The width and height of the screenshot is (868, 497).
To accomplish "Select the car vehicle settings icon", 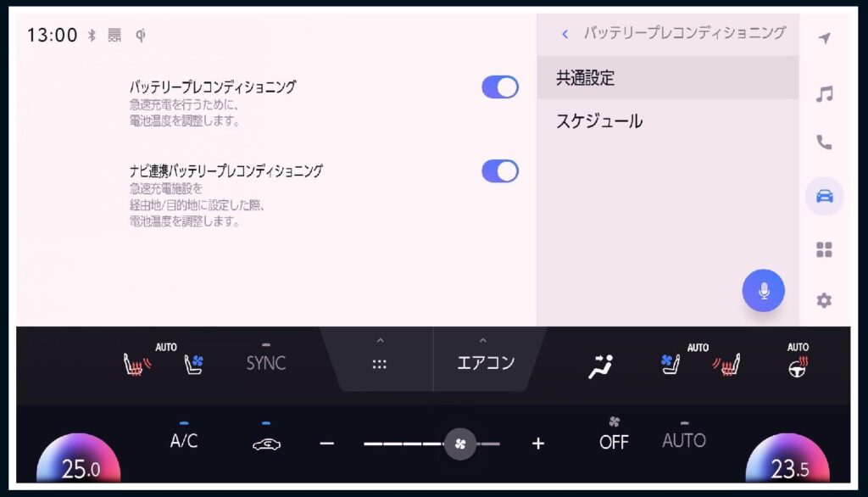I will click(824, 196).
